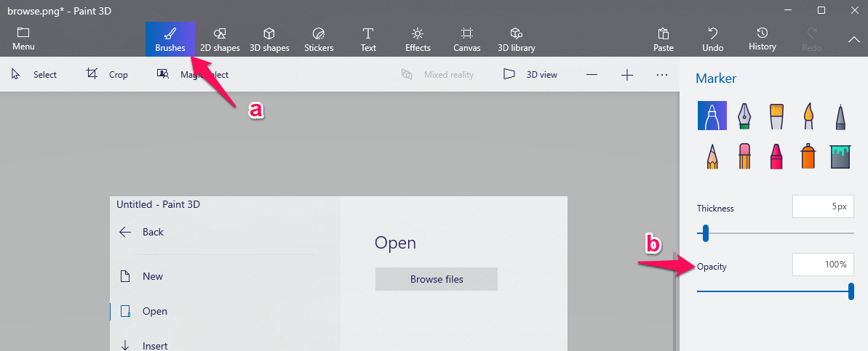Zoom in with the plus icon
The image size is (868, 351).
coord(626,75)
